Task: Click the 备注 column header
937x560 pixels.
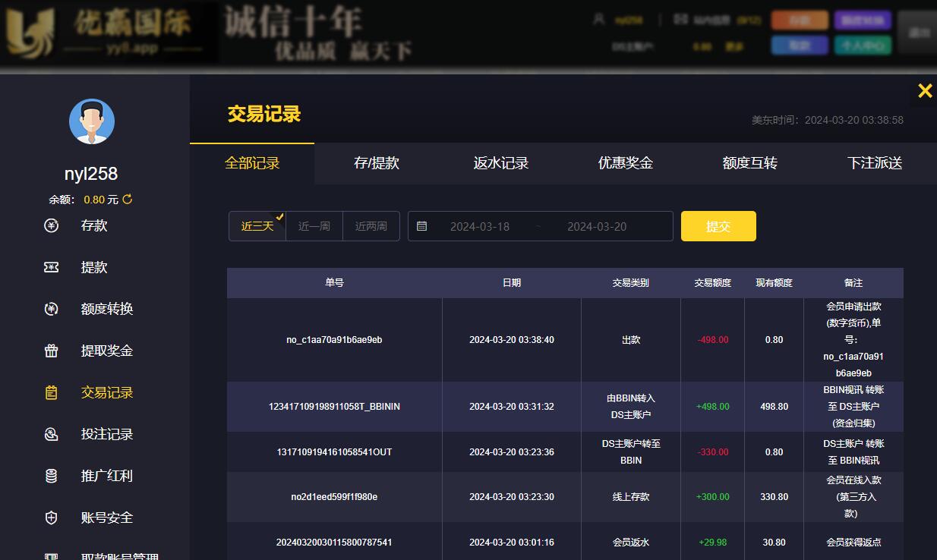Action: tap(853, 282)
